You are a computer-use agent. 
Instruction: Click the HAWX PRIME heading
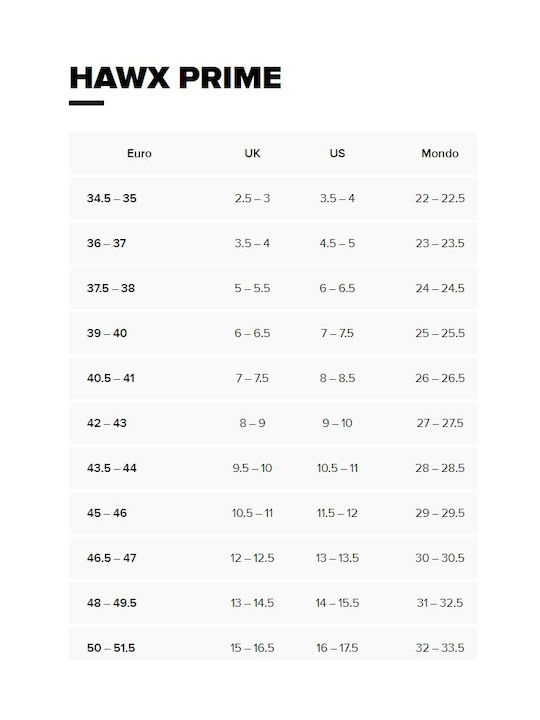tap(175, 78)
